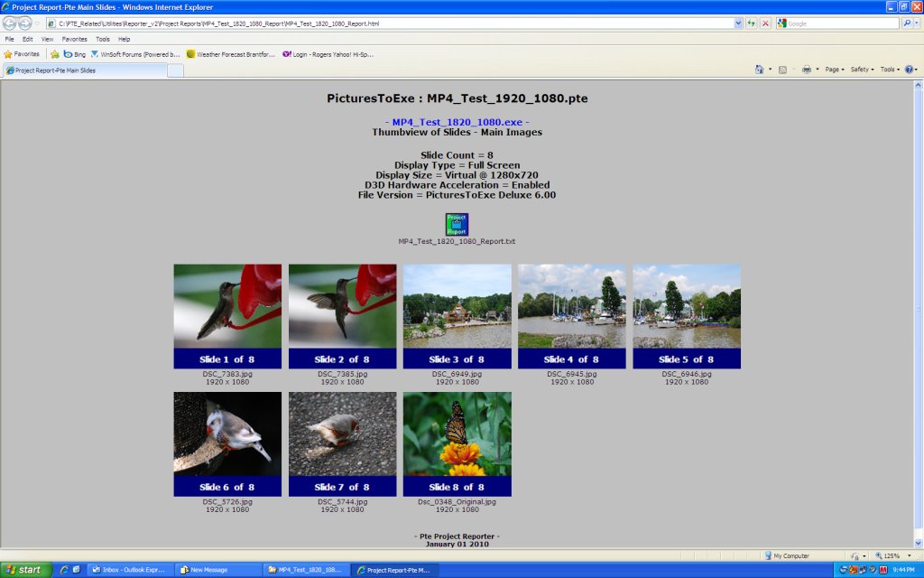Viewport: 924px width, 578px height.
Task: Open the View menu
Action: point(47,39)
